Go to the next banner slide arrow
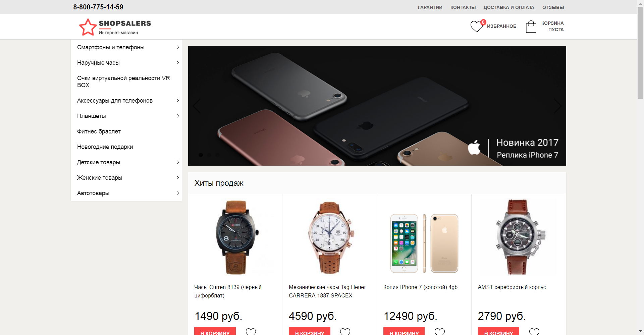Screen dimensions: 644x335 [x=557, y=106]
